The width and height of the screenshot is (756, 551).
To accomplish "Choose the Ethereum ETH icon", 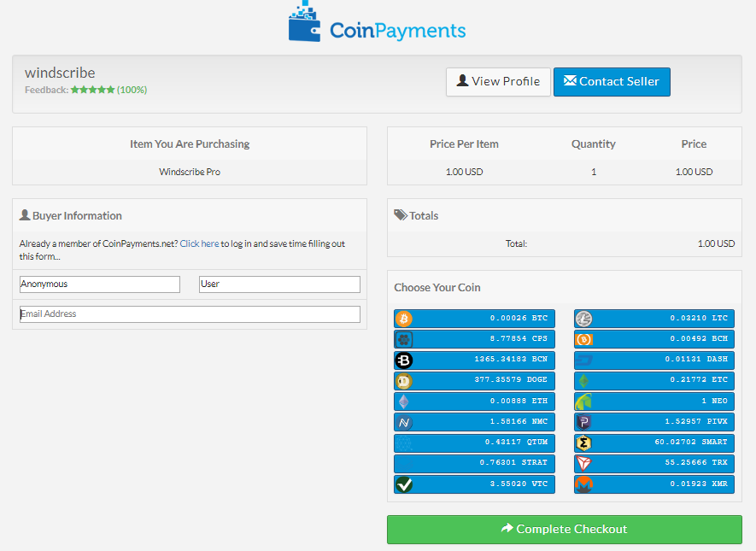I will point(404,402).
